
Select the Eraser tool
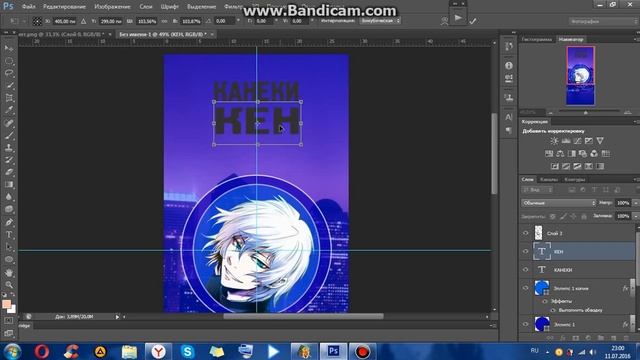click(9, 172)
